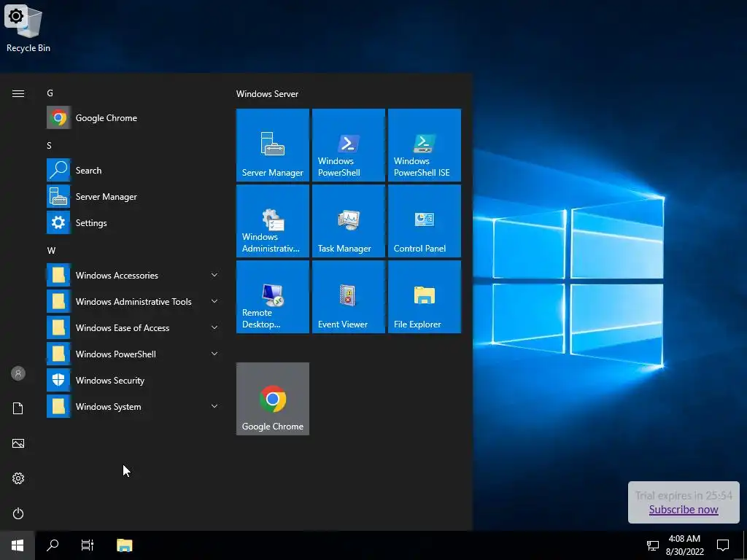Click the Windows Start button
The image size is (747, 560).
coord(18,545)
